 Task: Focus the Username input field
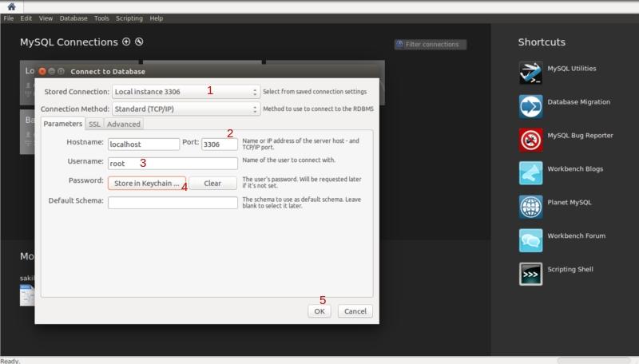click(x=173, y=164)
